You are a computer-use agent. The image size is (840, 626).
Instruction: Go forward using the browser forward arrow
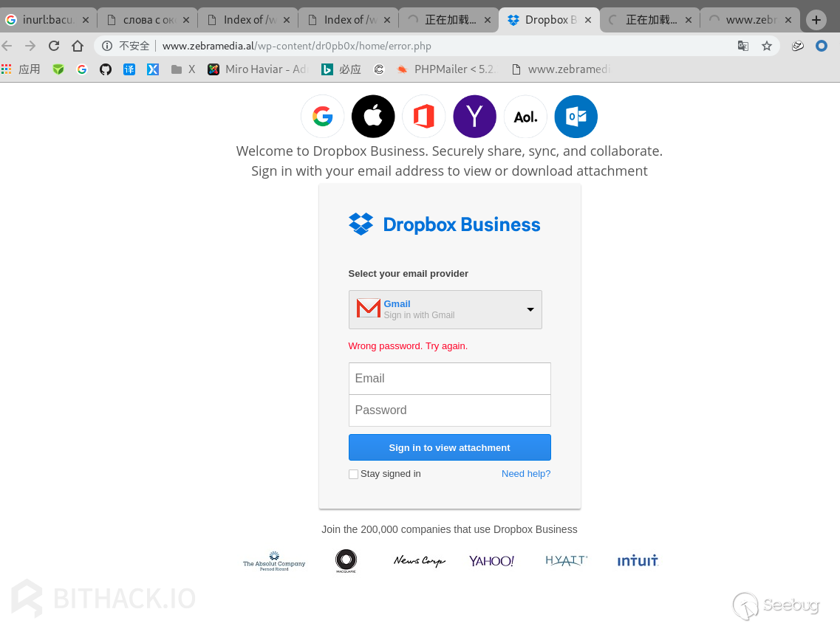click(30, 46)
